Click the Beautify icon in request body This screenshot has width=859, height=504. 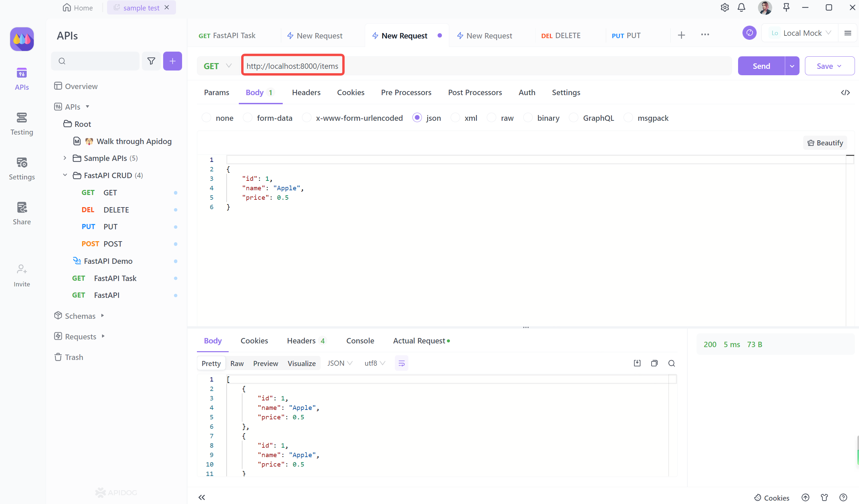(826, 143)
